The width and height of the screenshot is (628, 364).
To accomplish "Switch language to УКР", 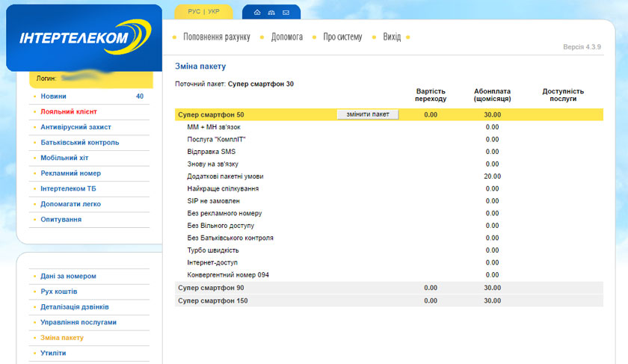I will pos(214,12).
